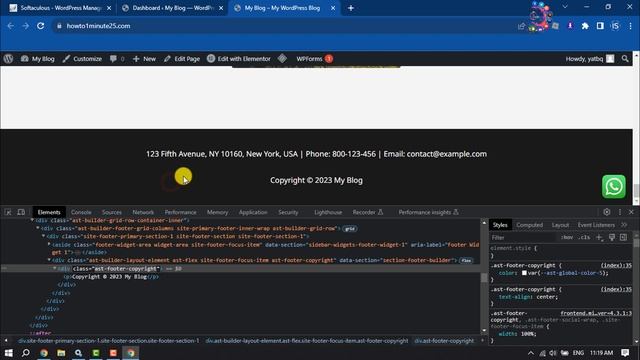The height and width of the screenshot is (360, 640).
Task: Toggle the computed styles sidebar icon
Action: pyautogui.click(x=623, y=237)
